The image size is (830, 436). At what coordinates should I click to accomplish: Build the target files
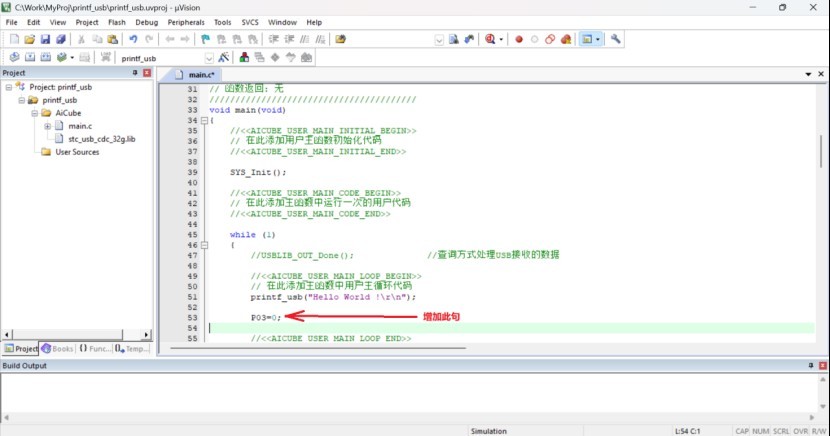[30, 57]
